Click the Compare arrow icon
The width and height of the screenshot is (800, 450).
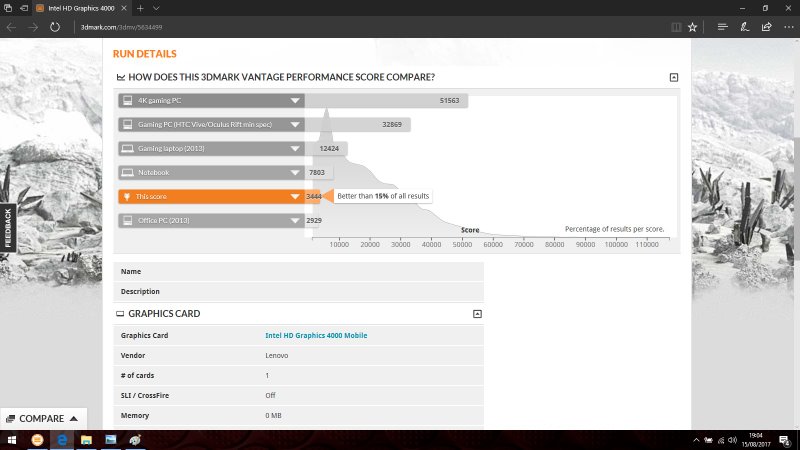click(x=74, y=418)
